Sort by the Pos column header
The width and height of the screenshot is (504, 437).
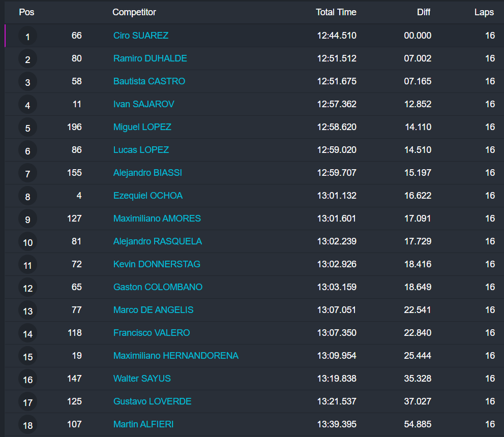pos(26,12)
